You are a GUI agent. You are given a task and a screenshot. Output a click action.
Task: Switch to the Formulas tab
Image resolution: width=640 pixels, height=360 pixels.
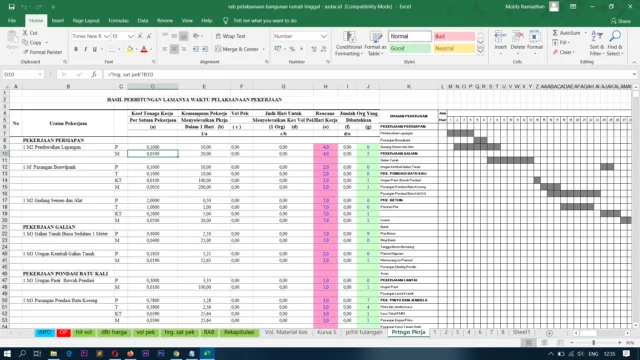pos(118,20)
